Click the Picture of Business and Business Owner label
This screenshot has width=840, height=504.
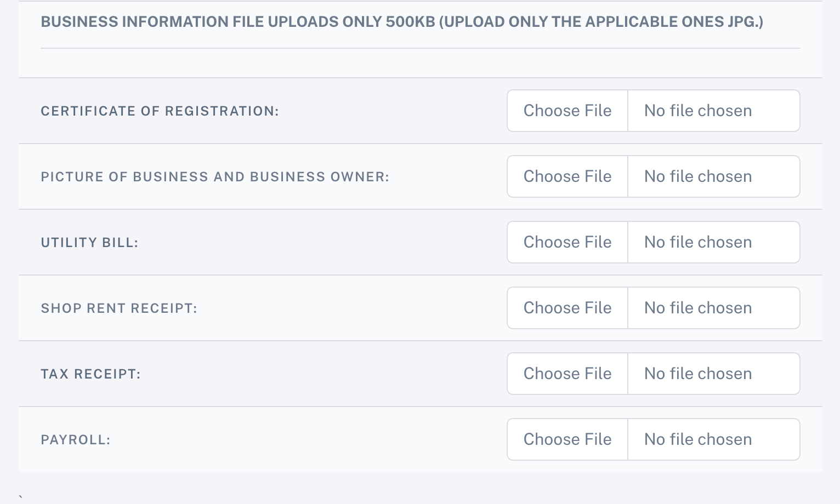pos(215,177)
